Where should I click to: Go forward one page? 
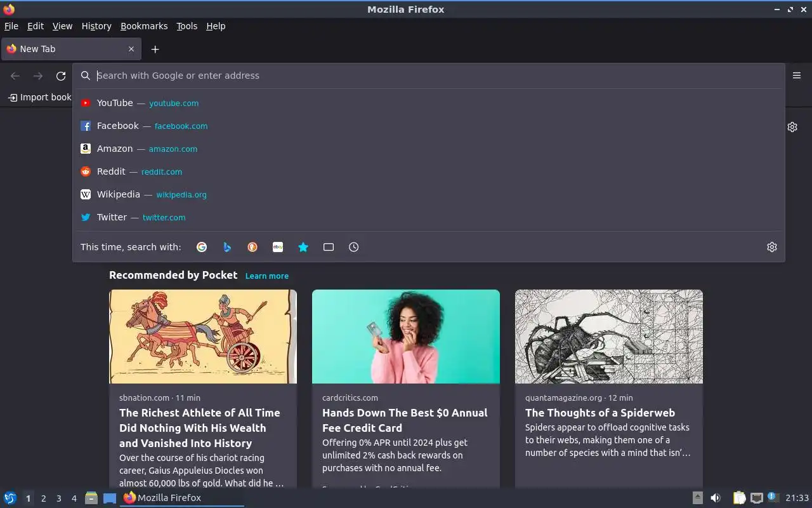(38, 76)
